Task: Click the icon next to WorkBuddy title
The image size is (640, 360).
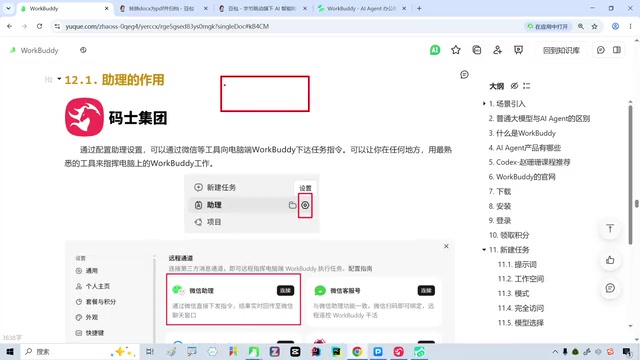Action: 83,50
